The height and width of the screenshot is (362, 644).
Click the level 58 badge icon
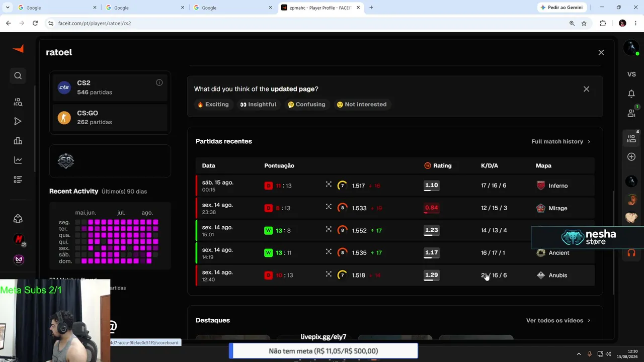click(66, 161)
